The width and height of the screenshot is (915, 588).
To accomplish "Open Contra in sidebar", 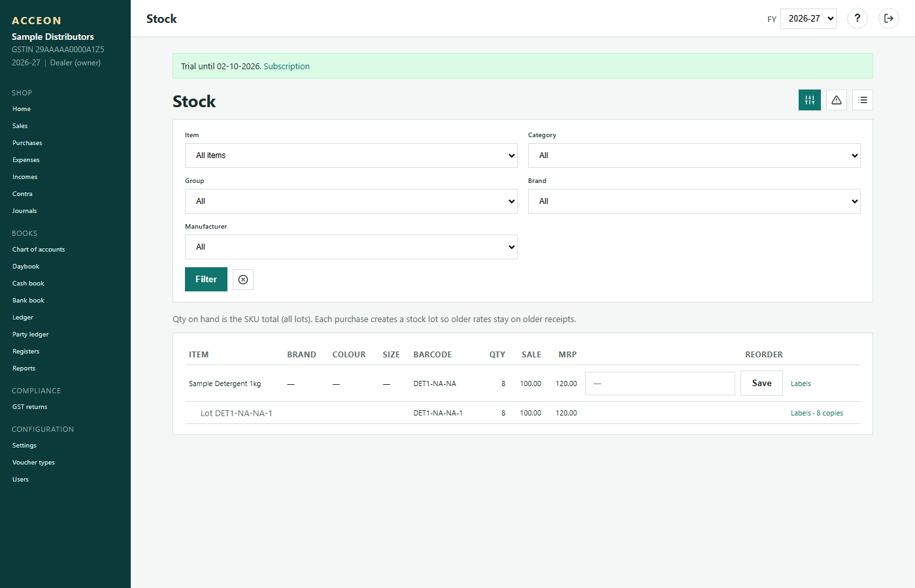I will [22, 194].
